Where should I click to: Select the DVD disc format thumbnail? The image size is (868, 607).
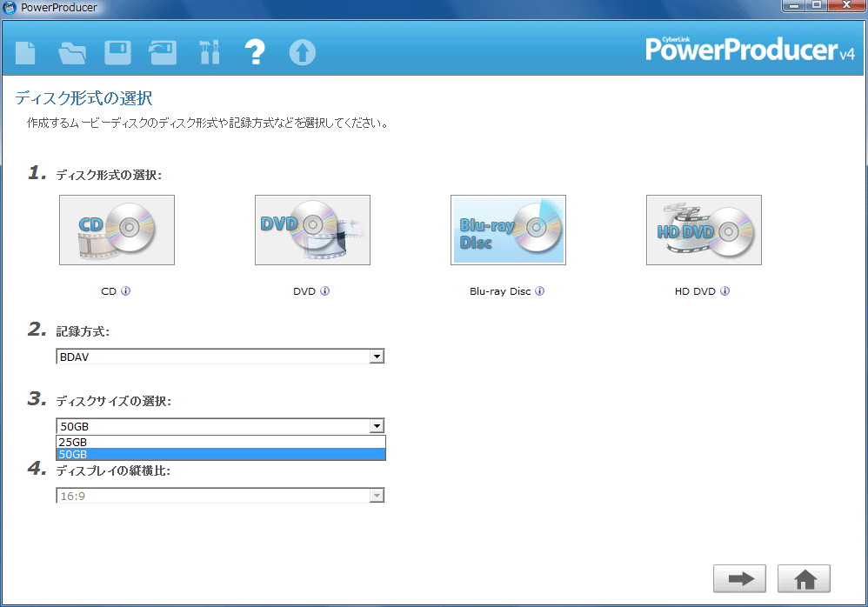coord(312,230)
